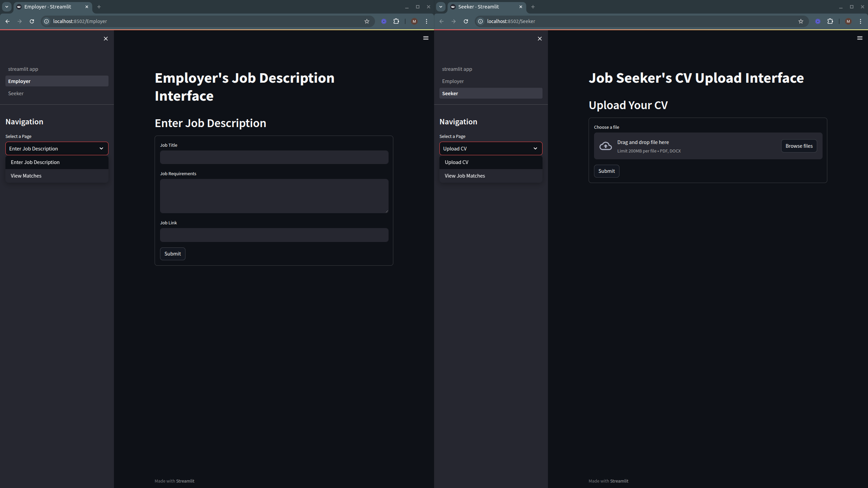Viewport: 868px width, 488px height.
Task: Click back arrow in Employer browser
Action: click(7, 21)
